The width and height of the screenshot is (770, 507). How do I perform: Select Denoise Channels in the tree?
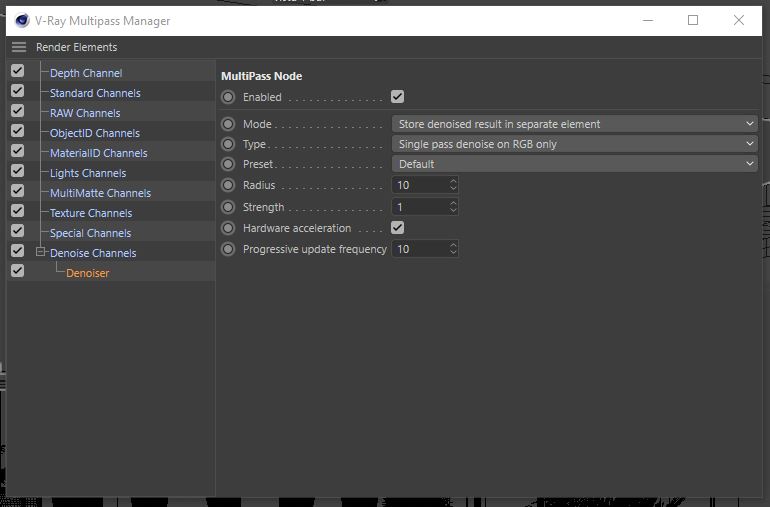93,253
